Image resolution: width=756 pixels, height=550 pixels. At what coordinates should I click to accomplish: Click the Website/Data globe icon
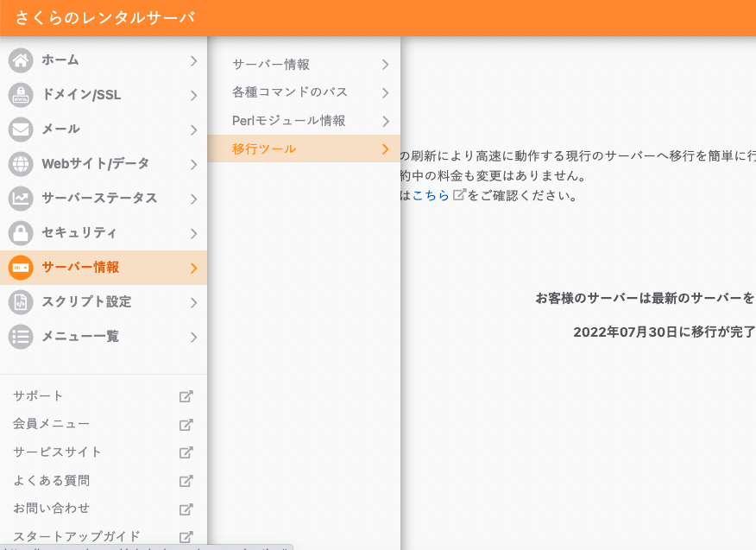(21, 164)
